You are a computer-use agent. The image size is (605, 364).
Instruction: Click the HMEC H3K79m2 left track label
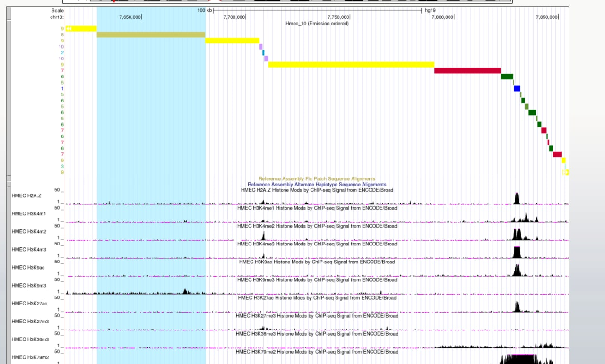point(30,357)
